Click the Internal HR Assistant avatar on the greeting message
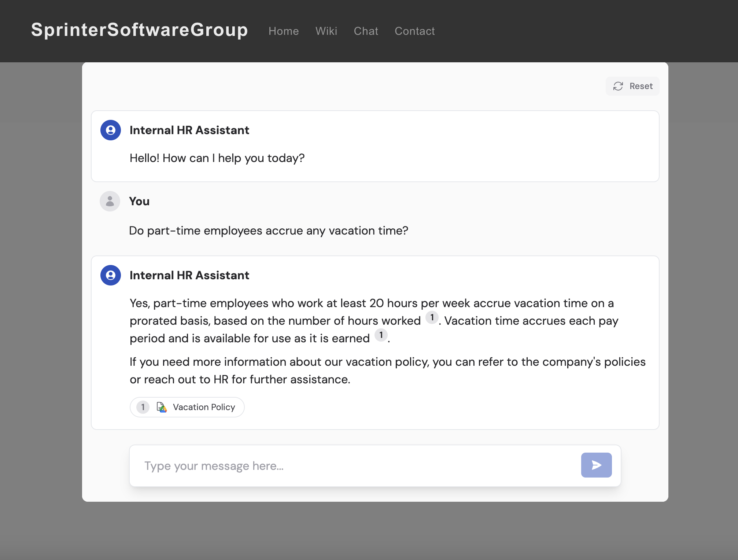Image resolution: width=738 pixels, height=560 pixels. pos(110,130)
